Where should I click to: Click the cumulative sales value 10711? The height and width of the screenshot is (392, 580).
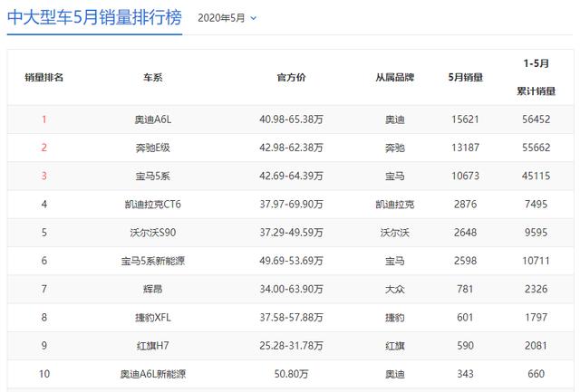536,261
